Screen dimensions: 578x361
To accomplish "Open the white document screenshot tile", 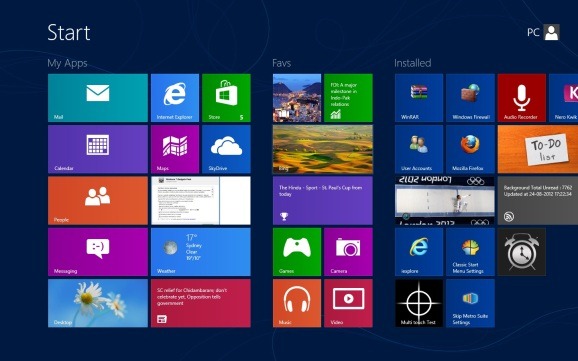I will coord(201,200).
